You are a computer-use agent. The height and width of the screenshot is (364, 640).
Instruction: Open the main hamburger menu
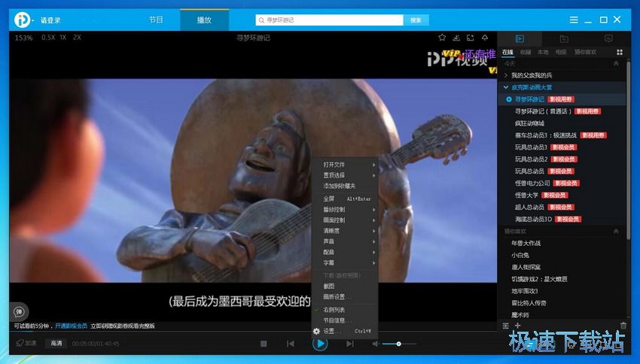coord(574,20)
